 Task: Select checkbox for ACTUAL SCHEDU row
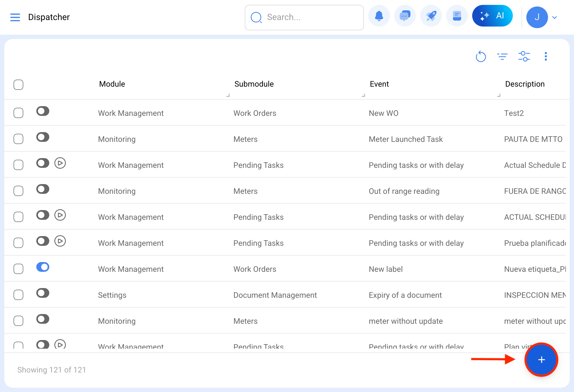coord(18,217)
